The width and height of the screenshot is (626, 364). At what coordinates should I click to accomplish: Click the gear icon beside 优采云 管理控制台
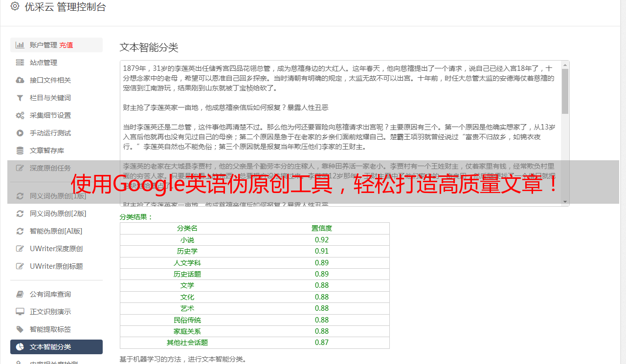coord(15,7)
